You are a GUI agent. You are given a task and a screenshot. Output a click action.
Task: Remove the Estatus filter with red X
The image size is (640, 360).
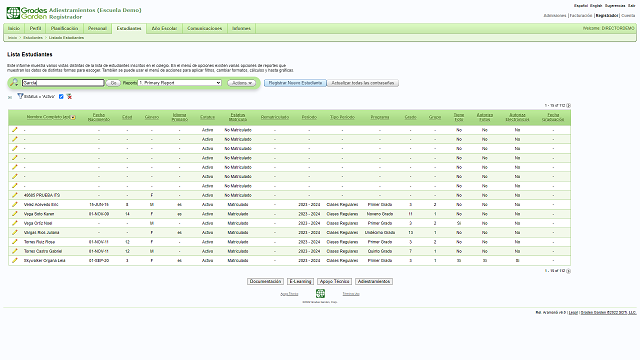point(69,96)
